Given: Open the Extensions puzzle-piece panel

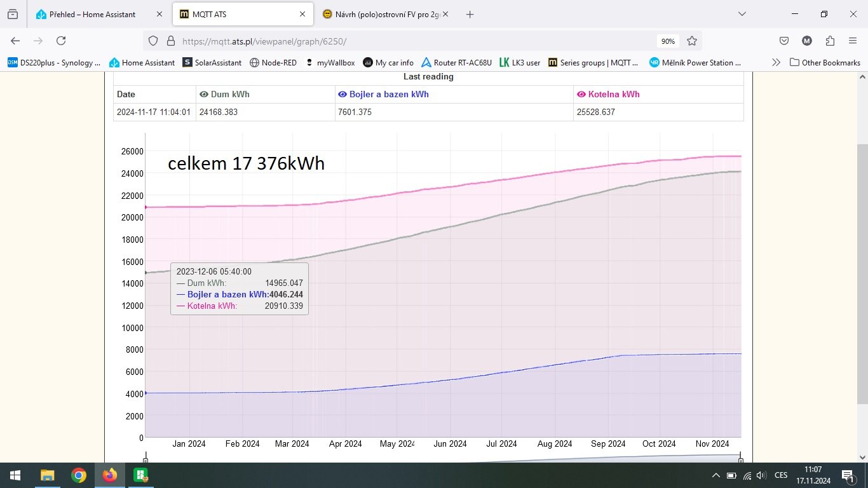Looking at the screenshot, I should pos(830,41).
